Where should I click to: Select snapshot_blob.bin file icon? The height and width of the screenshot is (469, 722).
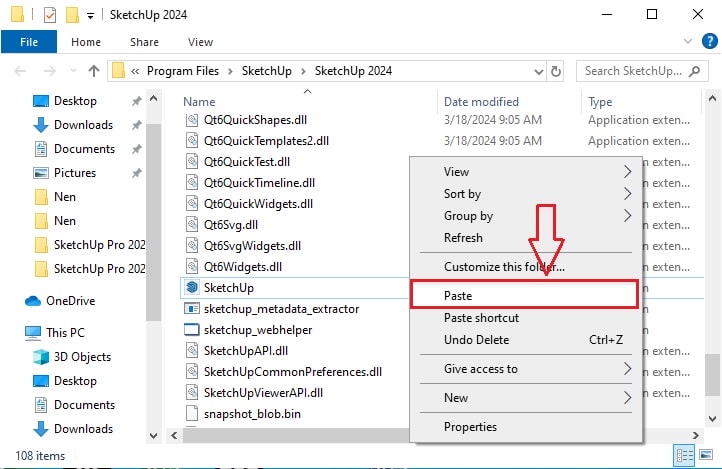point(192,413)
